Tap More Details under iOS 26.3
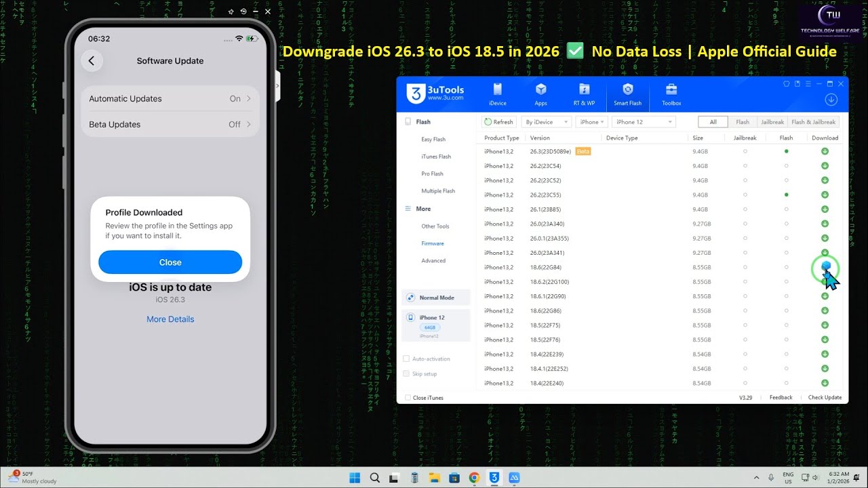The image size is (868, 488). pos(170,319)
